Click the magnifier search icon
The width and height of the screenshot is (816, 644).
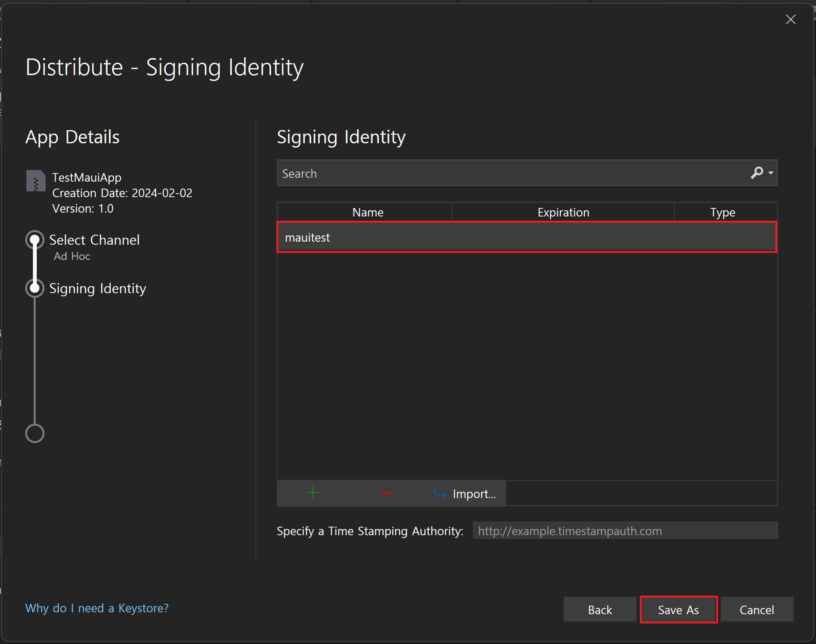pyautogui.click(x=756, y=173)
